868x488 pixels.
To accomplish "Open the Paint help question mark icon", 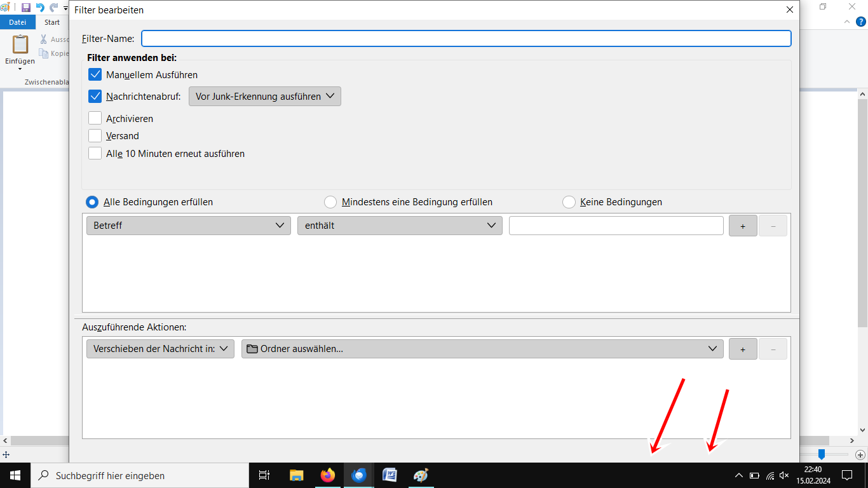I will [x=861, y=22].
